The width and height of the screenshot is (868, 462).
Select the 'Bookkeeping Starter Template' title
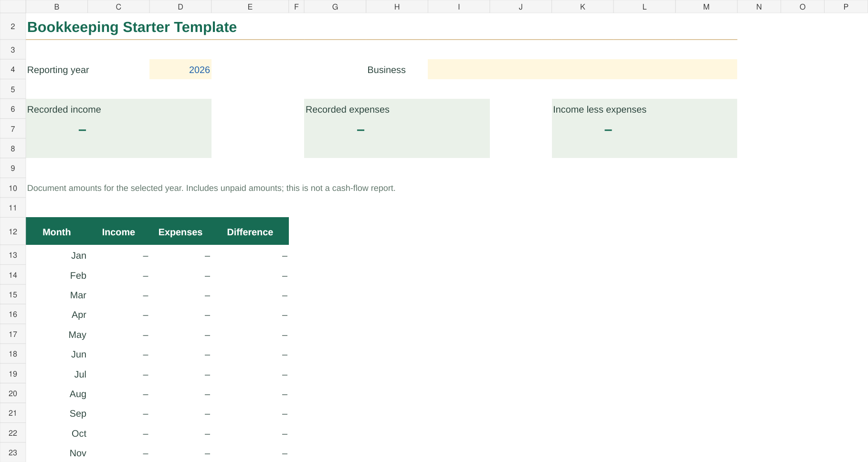tap(132, 27)
